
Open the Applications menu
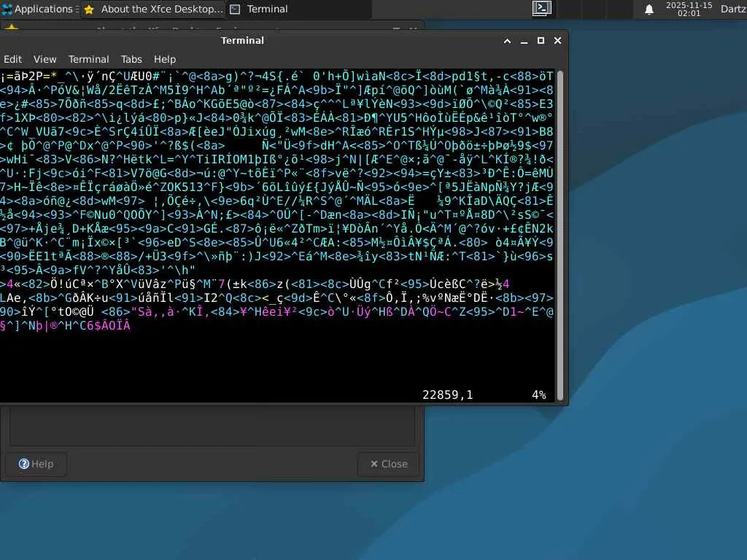39,9
